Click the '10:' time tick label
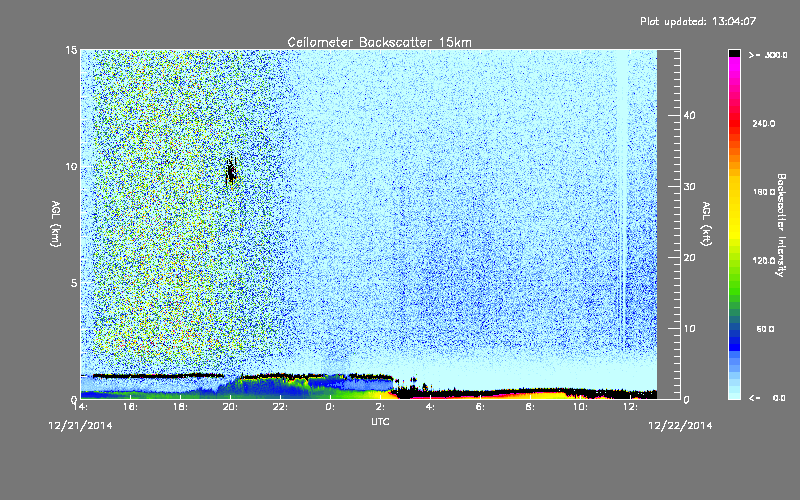 pyautogui.click(x=580, y=407)
